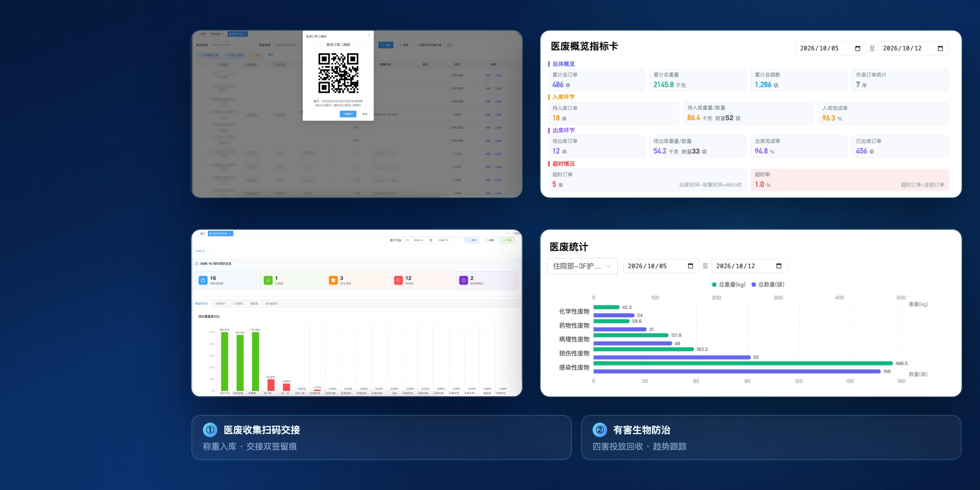Toggle the 总数量(袋) legend series
This screenshot has width=980, height=490.
pos(768,284)
